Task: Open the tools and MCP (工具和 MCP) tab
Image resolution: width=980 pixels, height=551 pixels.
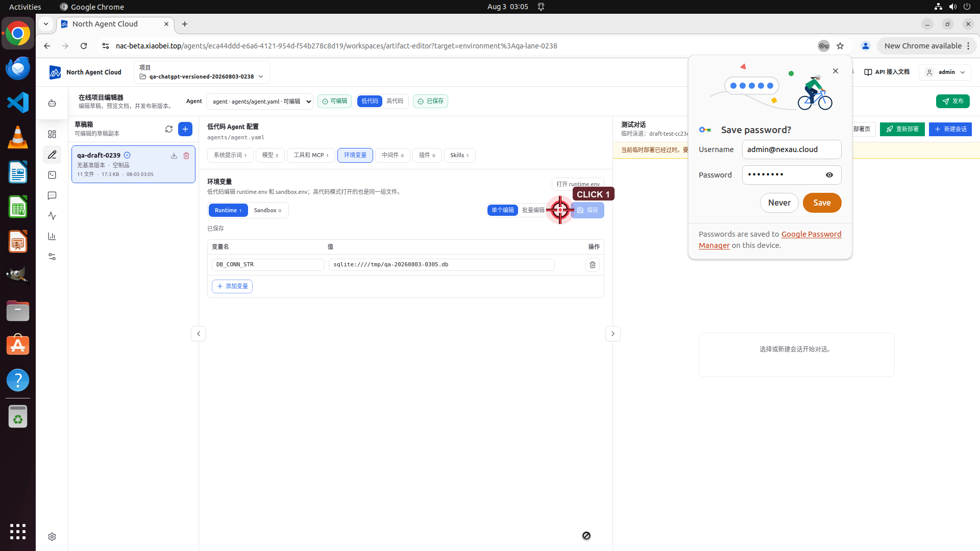Action: point(311,155)
